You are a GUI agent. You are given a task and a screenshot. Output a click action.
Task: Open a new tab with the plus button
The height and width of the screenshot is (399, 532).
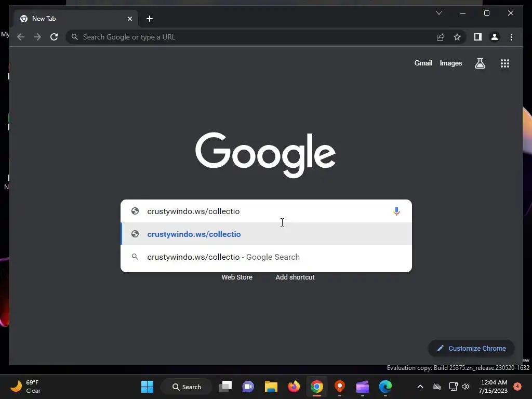[x=150, y=19]
